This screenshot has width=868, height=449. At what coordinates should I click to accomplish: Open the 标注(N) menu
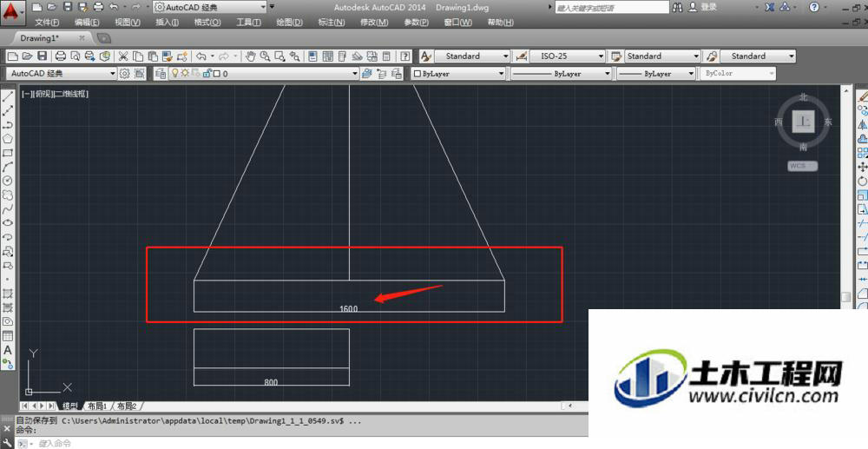click(x=332, y=22)
